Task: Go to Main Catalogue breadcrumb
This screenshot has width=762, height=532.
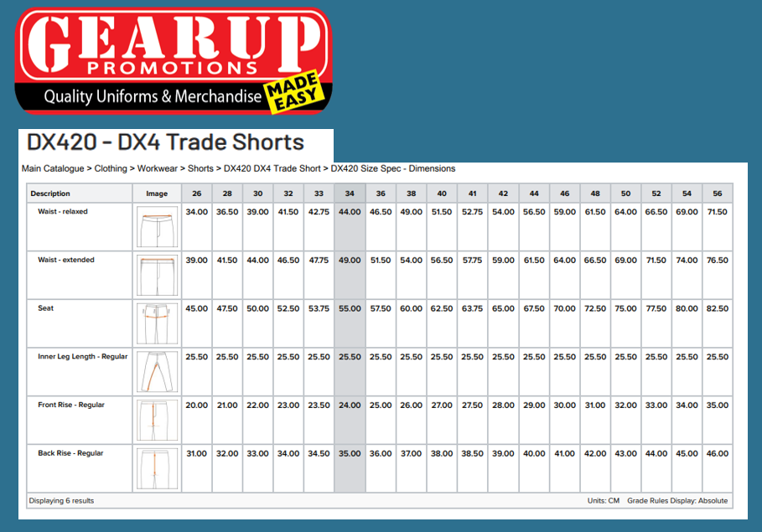Action: [x=53, y=168]
